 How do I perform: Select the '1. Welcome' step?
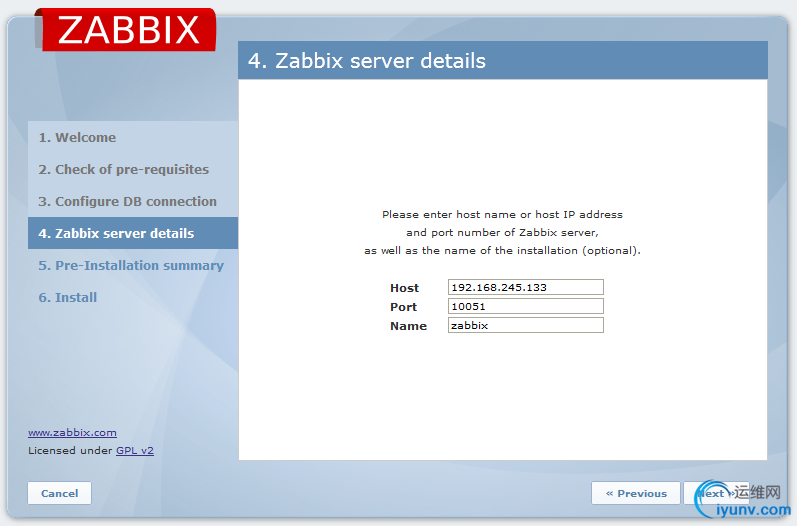coord(77,138)
